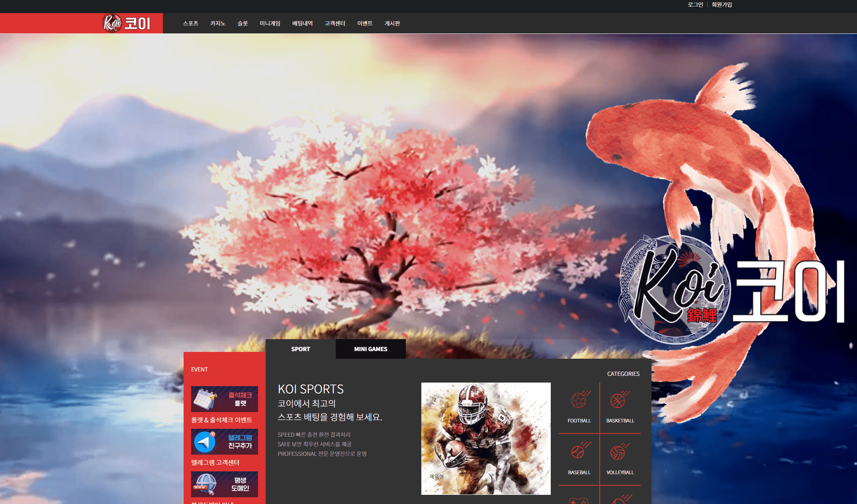Open the 게시판 menu
The image size is (857, 504).
(392, 23)
